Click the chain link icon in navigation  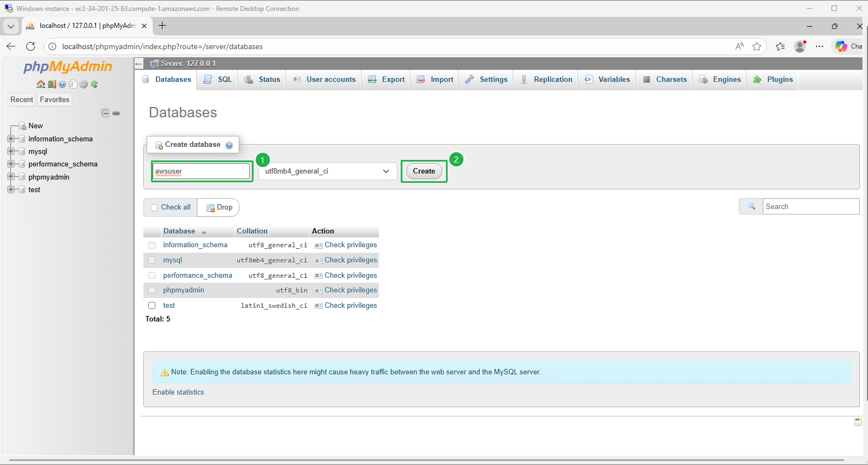tap(116, 113)
